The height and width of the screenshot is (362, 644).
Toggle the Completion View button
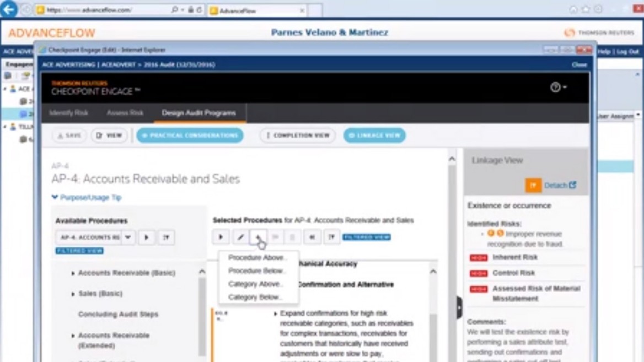pos(298,136)
